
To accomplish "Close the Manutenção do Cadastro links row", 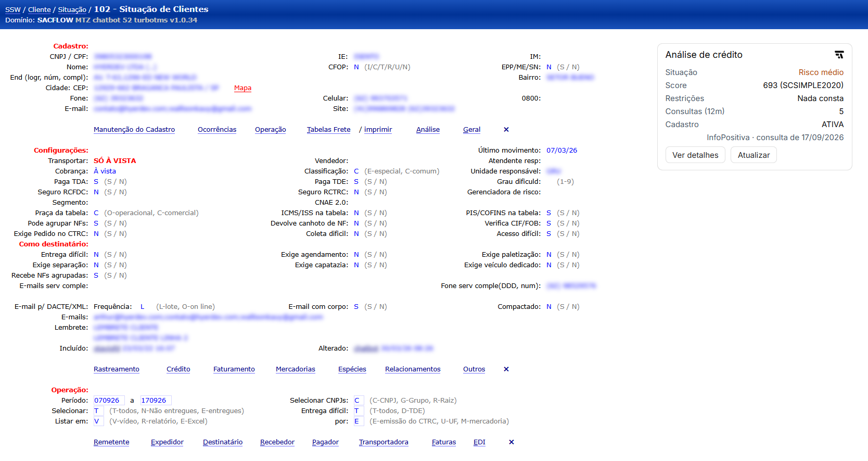I will point(506,130).
